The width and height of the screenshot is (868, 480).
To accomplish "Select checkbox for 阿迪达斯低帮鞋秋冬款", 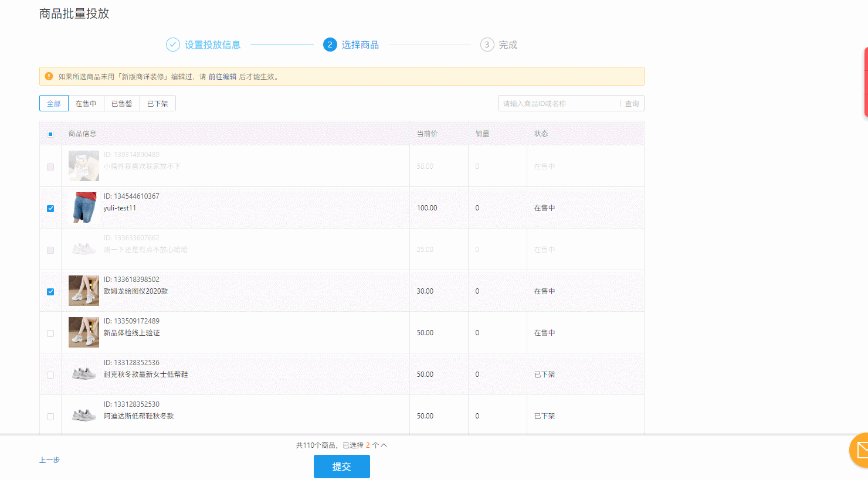I will [x=50, y=417].
